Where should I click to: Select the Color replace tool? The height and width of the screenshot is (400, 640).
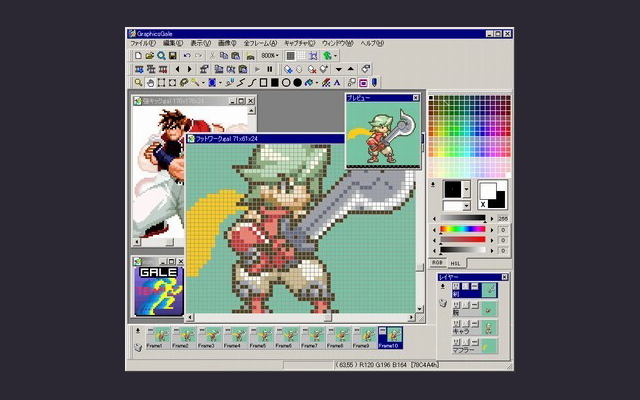click(326, 83)
